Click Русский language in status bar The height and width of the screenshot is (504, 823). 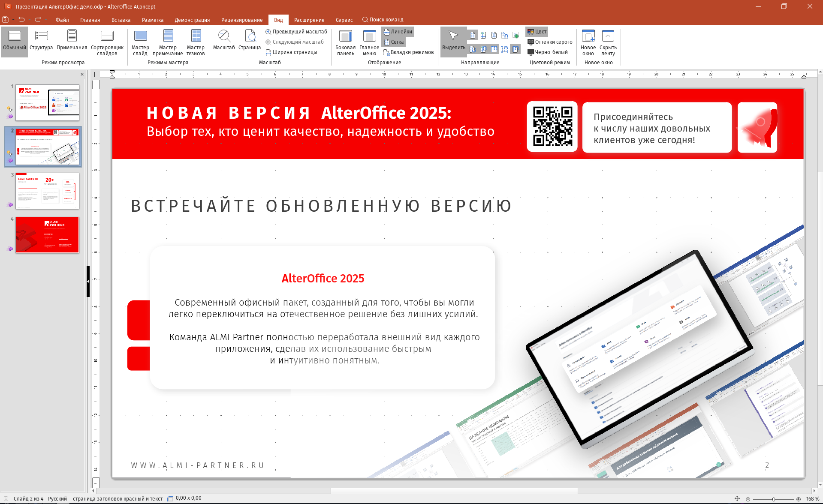57,499
